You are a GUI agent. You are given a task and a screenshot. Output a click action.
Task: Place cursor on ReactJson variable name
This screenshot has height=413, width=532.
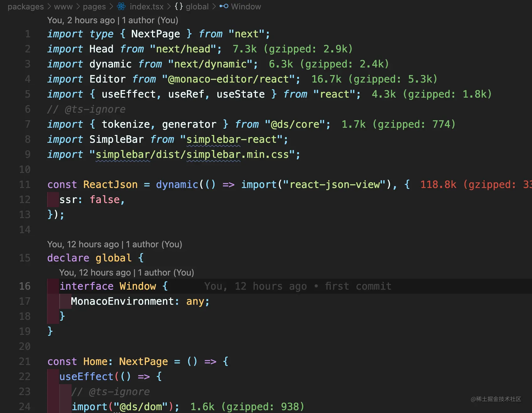(110, 185)
